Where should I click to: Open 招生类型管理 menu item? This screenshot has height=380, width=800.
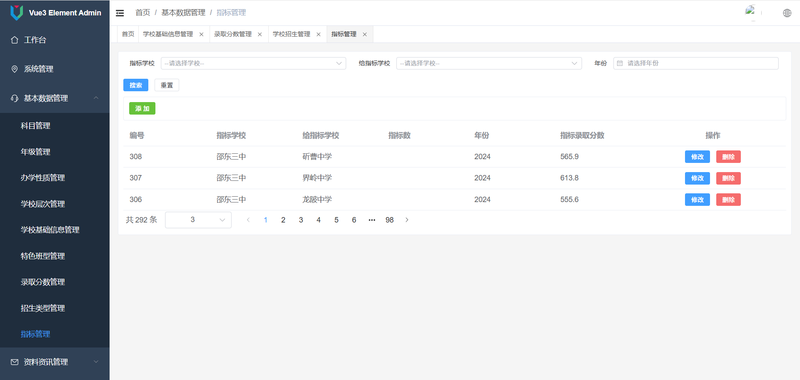[55, 308]
